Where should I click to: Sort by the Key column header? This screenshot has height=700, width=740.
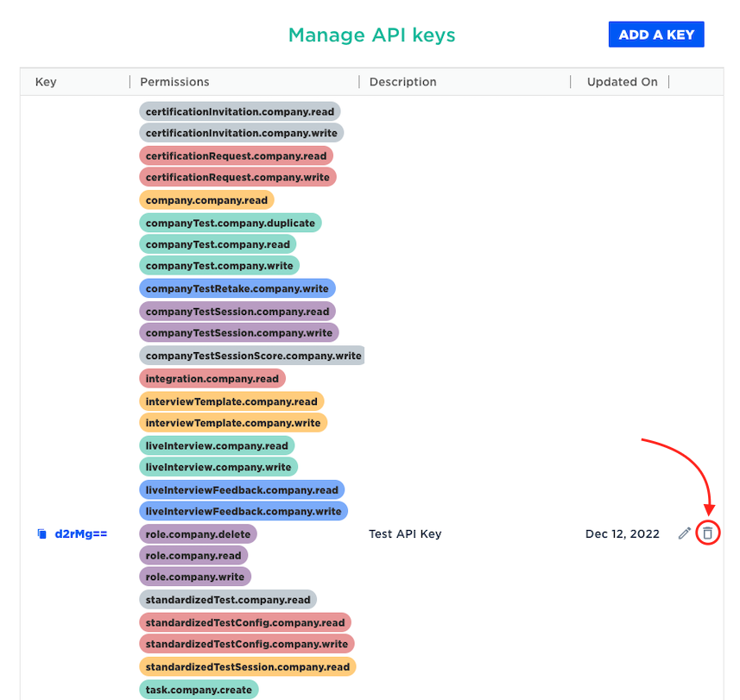coord(46,82)
